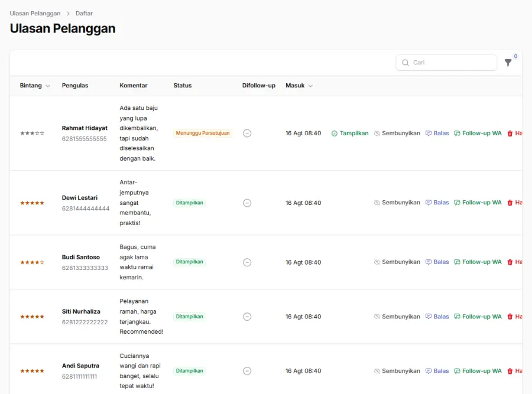Viewport: 532px width, 394px height.
Task: Open the Ulasan Pelanggan breadcrumb link
Action: [x=35, y=14]
